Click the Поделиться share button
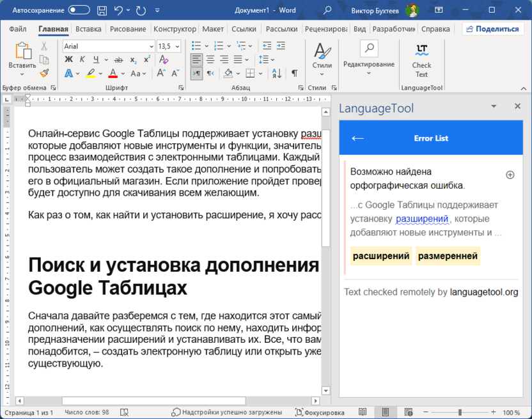This screenshot has height=419, width=532. (492, 29)
